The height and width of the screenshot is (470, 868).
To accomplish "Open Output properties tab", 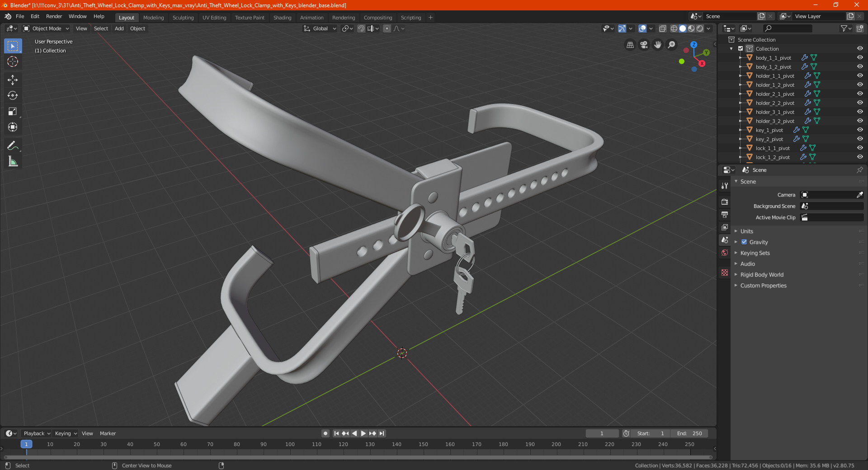I will tap(725, 214).
